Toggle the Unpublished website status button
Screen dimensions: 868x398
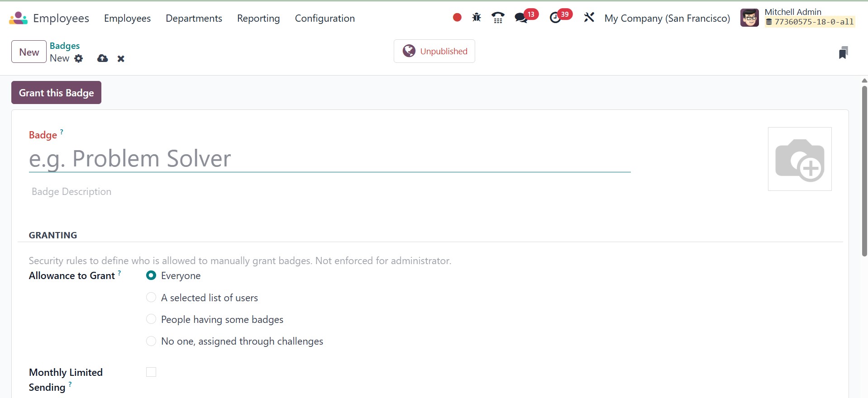(x=434, y=51)
